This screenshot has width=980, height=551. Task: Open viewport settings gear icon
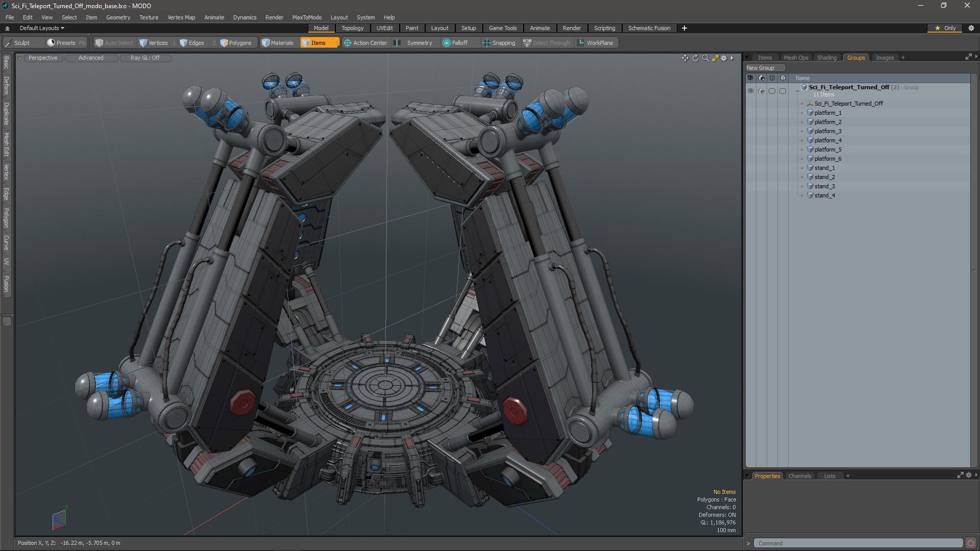point(724,58)
